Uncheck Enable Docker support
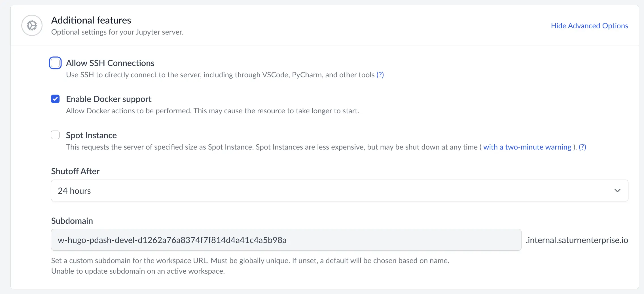 point(55,99)
